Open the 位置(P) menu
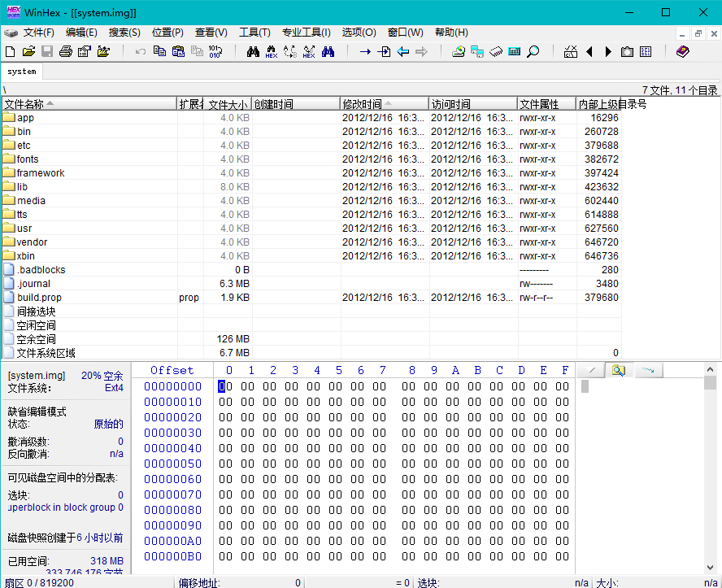 click(x=167, y=33)
